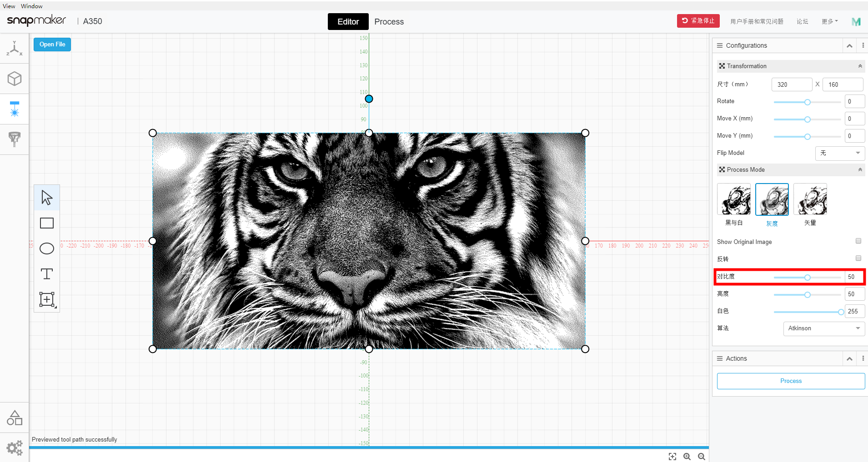Click the blue rotation handle above image
This screenshot has width=868, height=462.
tap(369, 99)
